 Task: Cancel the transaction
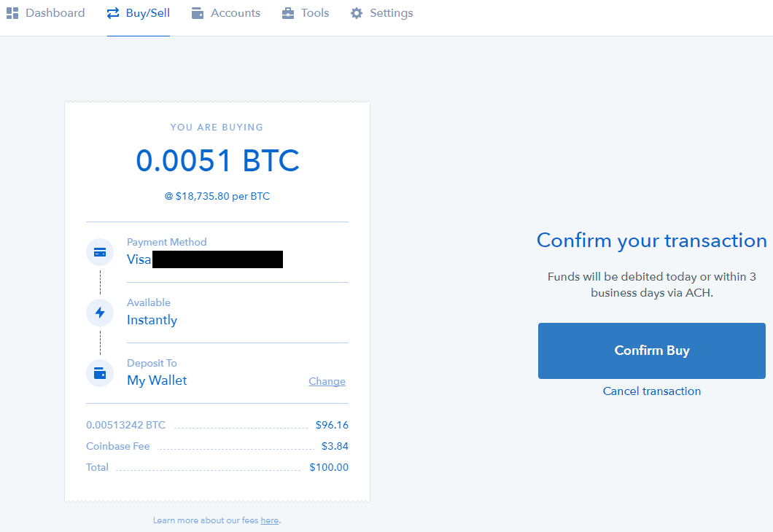point(651,391)
